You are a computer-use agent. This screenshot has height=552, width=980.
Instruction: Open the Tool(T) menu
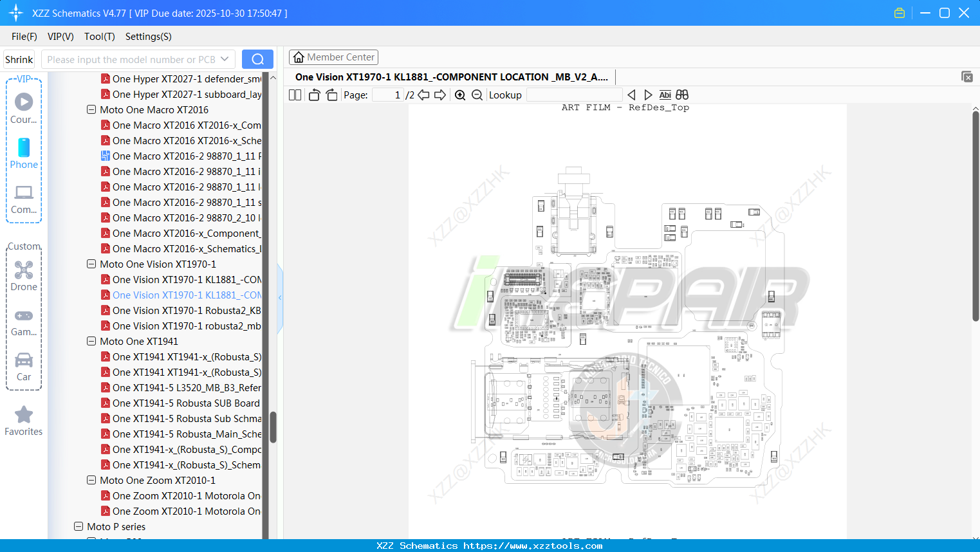coord(99,37)
